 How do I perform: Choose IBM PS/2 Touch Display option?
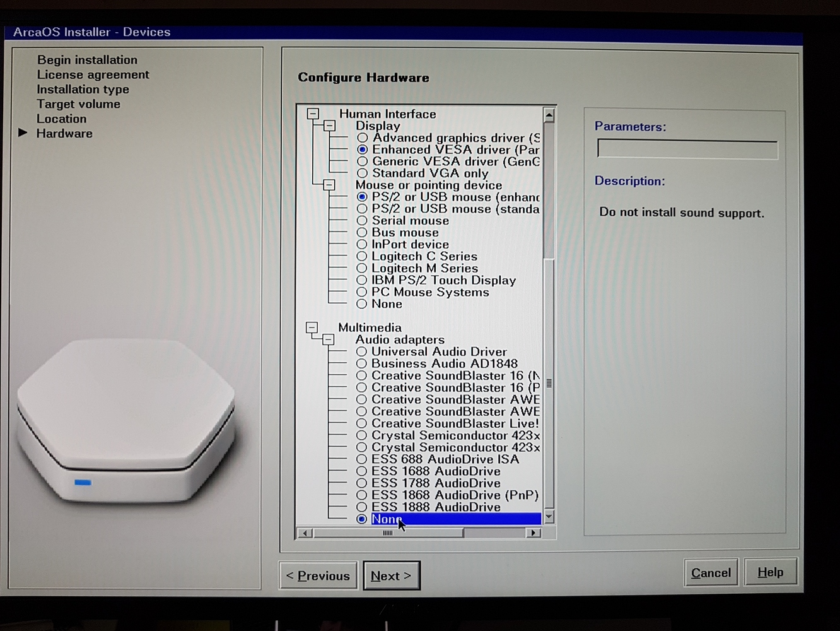click(362, 280)
